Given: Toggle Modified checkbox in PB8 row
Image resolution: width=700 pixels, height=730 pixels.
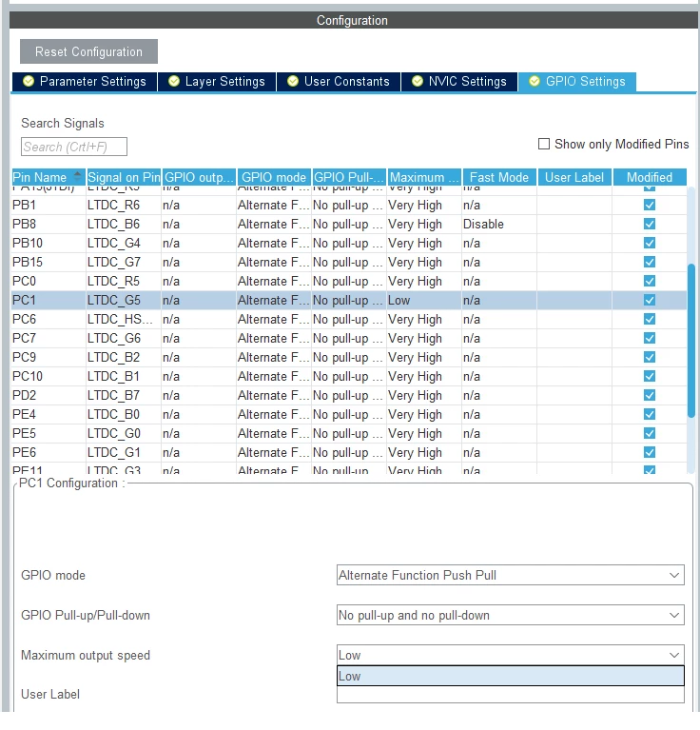Looking at the screenshot, I should (x=650, y=224).
